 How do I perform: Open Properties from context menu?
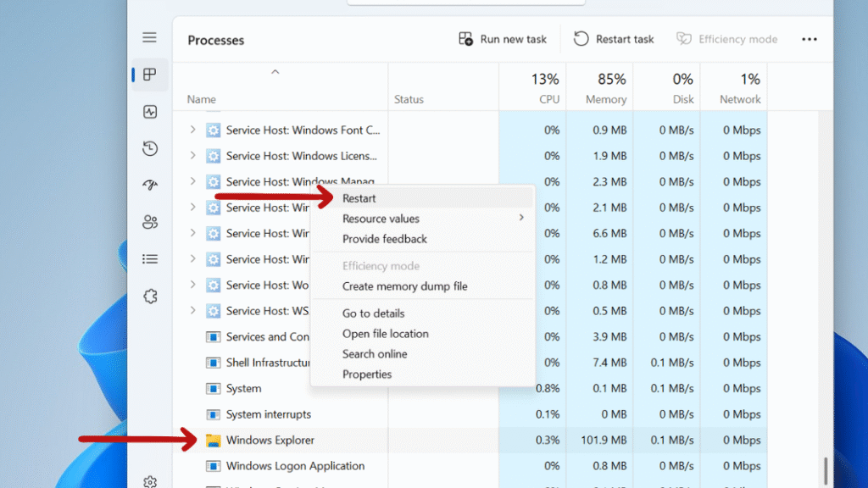422,374
